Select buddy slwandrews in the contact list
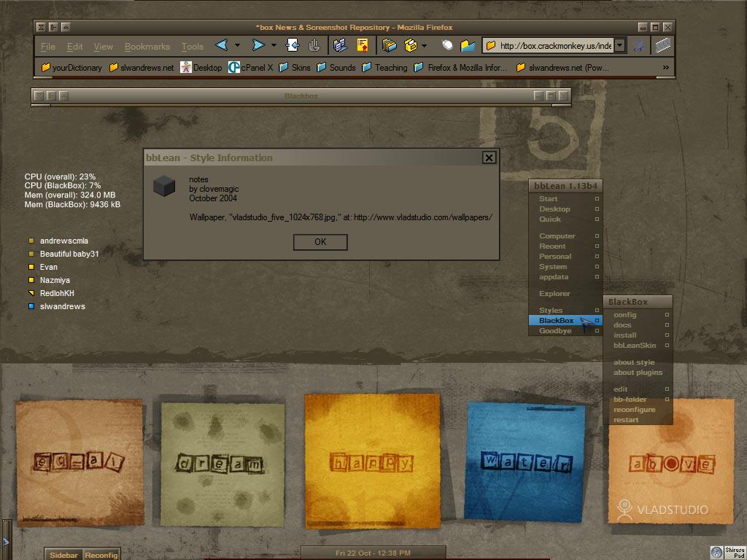 click(x=57, y=306)
